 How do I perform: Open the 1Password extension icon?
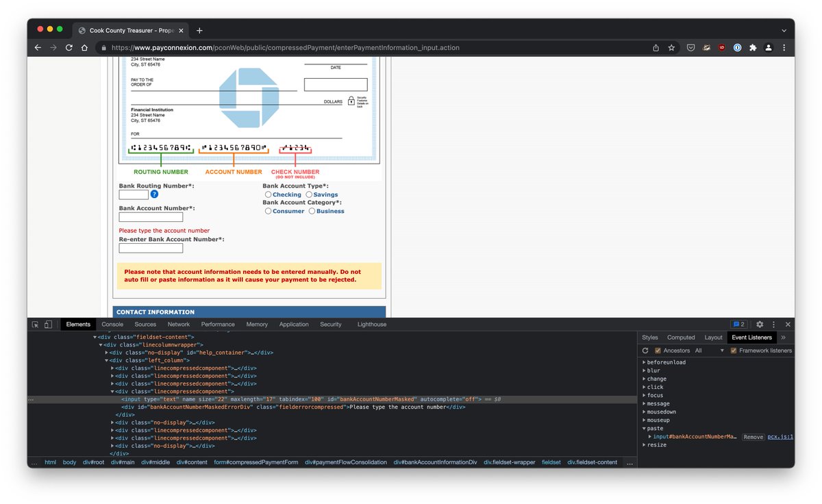coord(738,48)
